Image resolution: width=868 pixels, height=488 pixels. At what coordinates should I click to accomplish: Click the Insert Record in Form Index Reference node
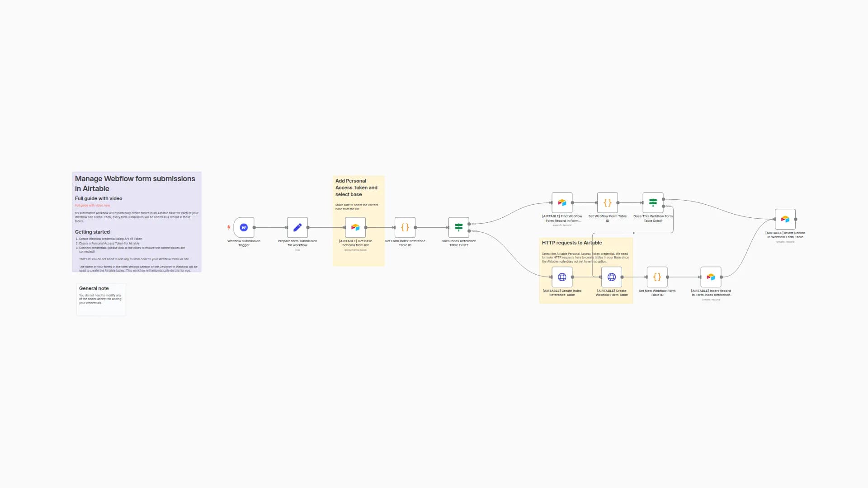point(711,277)
